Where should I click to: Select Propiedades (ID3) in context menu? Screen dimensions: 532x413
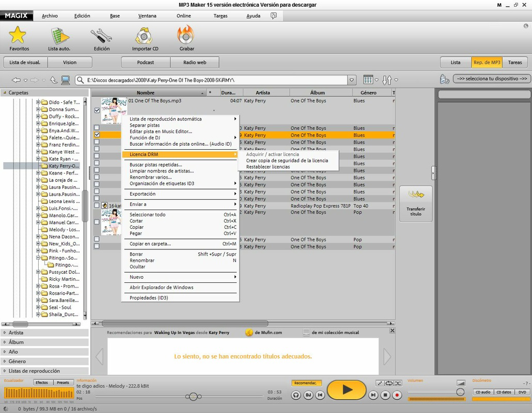tap(149, 298)
